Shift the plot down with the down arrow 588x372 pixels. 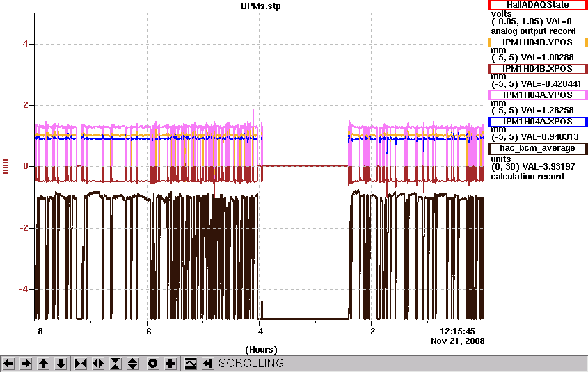coord(61,364)
